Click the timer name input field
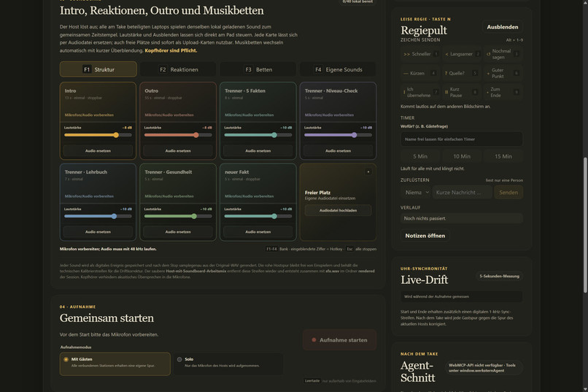Image resolution: width=588 pixels, height=392 pixels. [x=462, y=139]
